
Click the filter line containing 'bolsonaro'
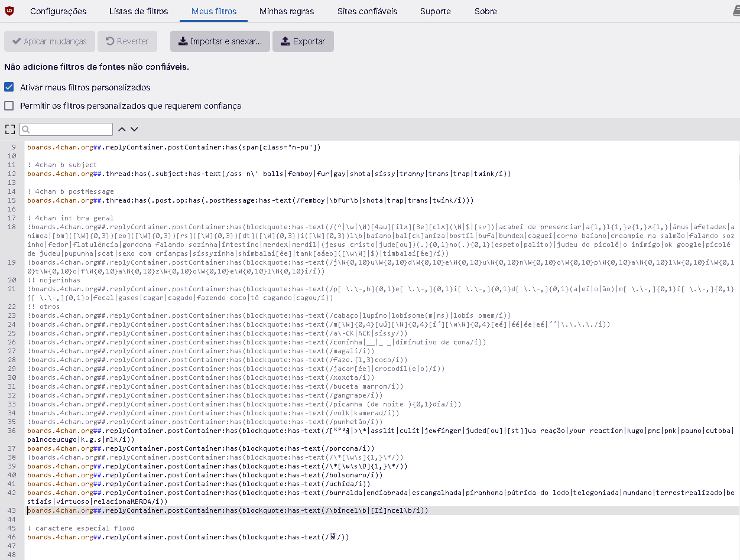click(205, 475)
